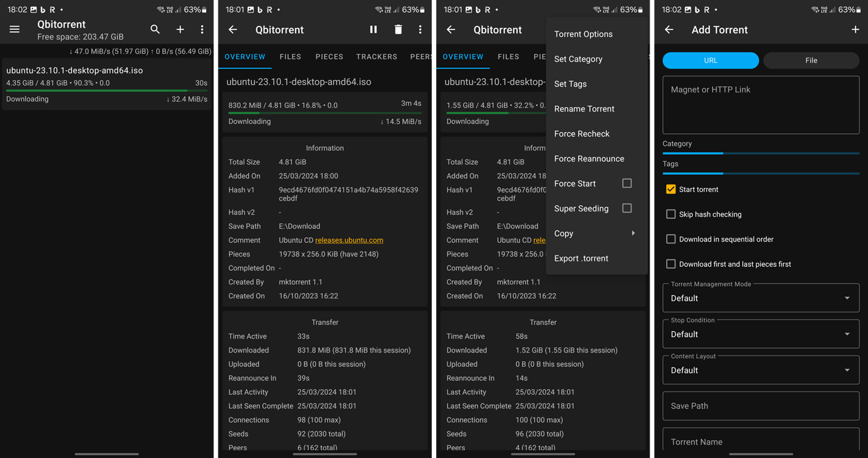
Task: Click 90.3% progress bar in torrent list
Action: (107, 91)
